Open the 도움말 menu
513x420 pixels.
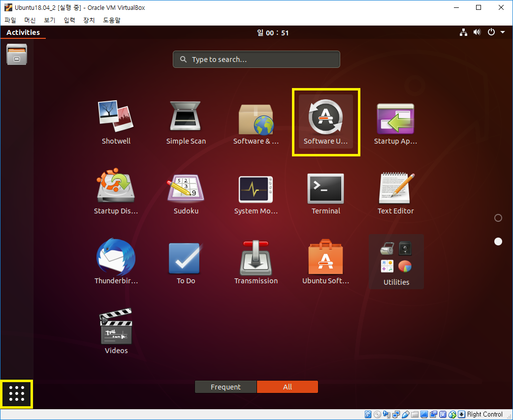click(x=112, y=20)
